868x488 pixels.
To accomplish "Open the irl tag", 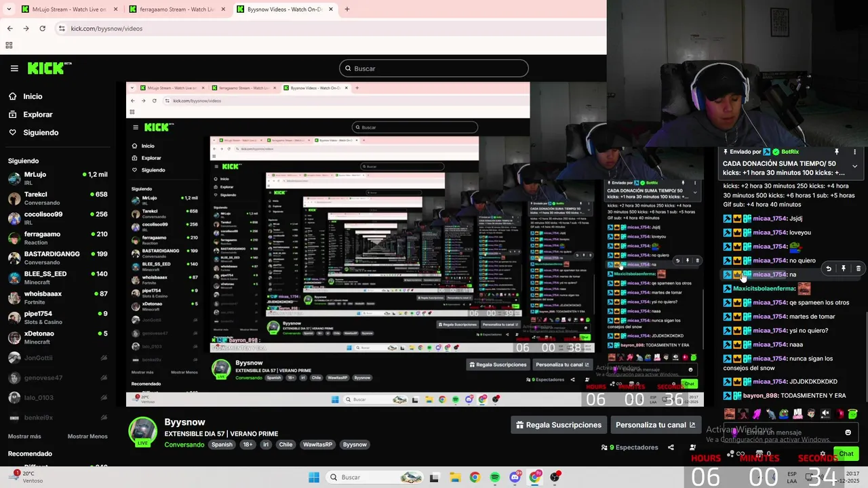I will tap(266, 445).
